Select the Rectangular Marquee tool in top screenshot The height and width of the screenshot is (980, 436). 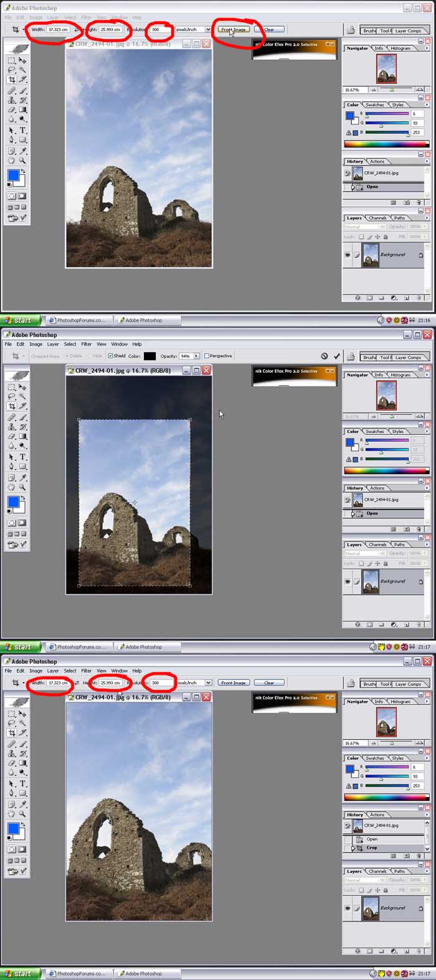coord(12,60)
